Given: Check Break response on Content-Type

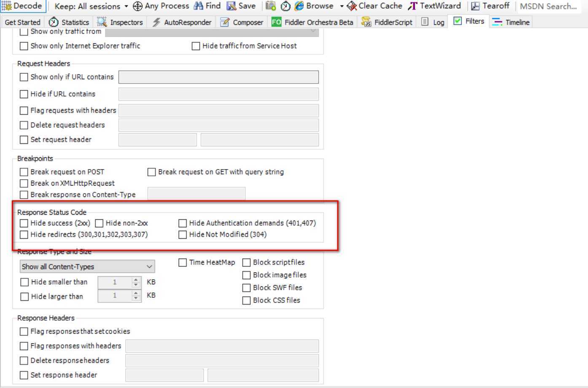Looking at the screenshot, I should (x=24, y=195).
